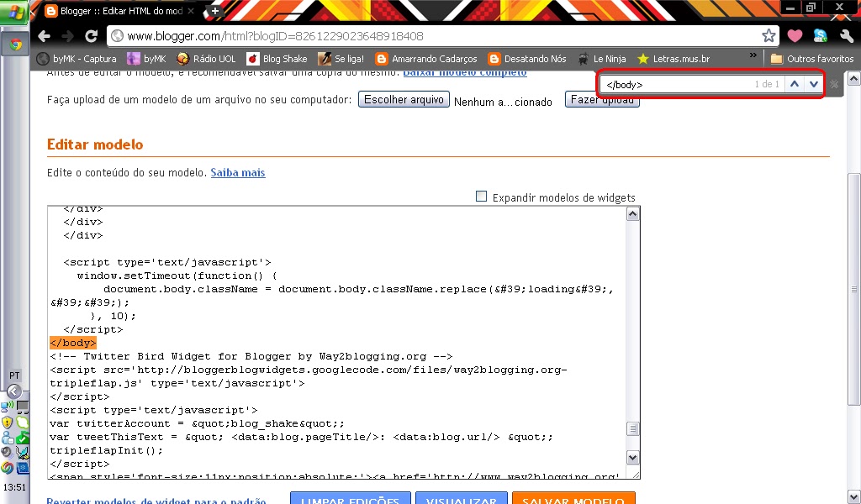Open the Chrome wrench menu

pos(846,36)
